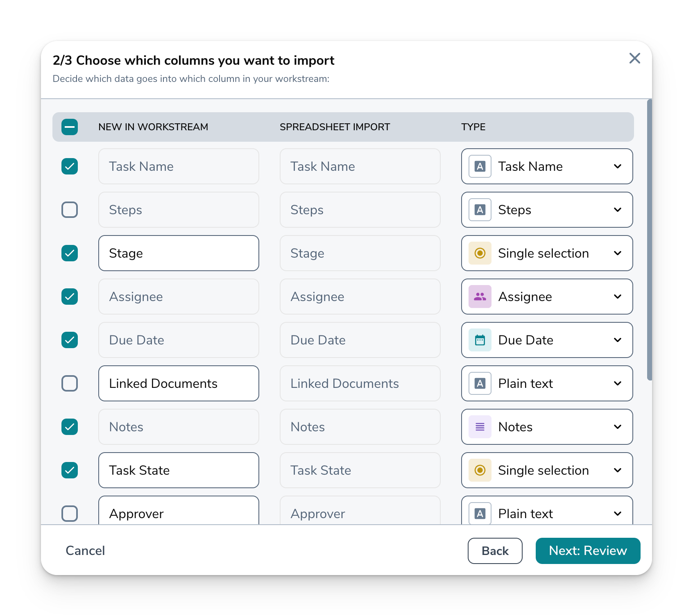Click the Next: Review button

click(x=587, y=551)
